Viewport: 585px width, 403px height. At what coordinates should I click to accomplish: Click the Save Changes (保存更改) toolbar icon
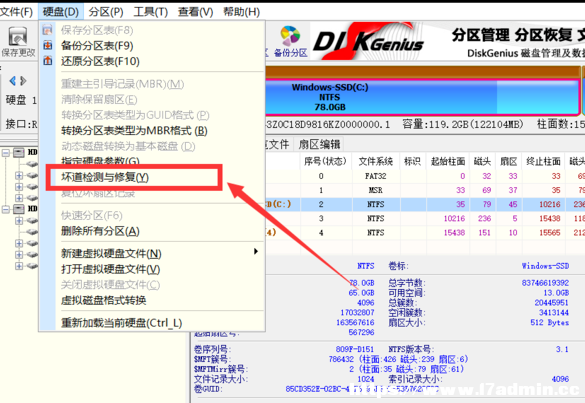[x=18, y=41]
